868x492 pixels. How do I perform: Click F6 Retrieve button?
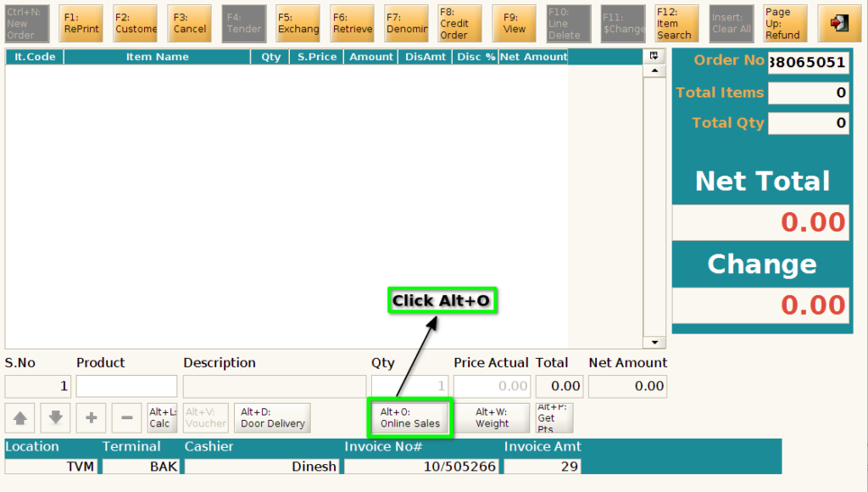[x=352, y=23]
